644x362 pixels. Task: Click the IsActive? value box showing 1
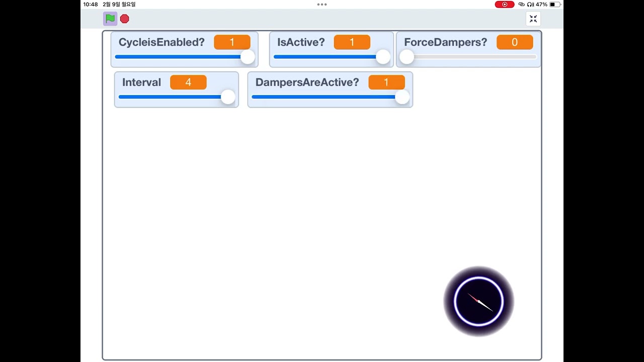coord(352,42)
